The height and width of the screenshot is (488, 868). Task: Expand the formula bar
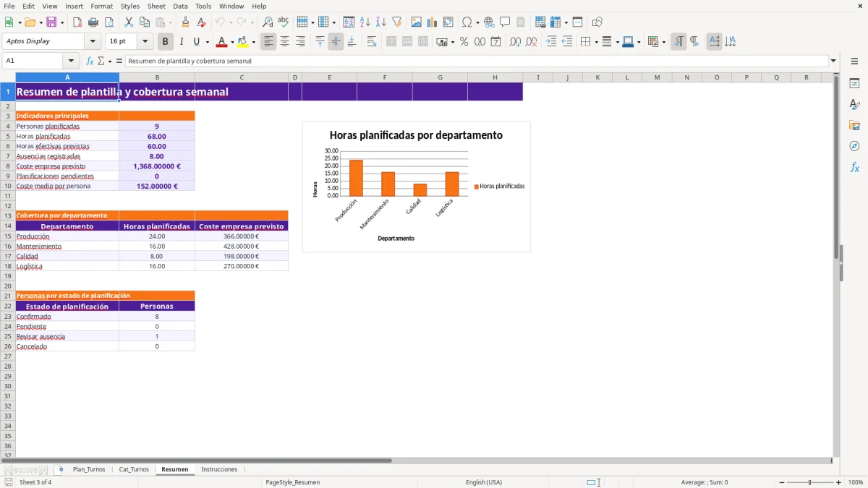(834, 61)
